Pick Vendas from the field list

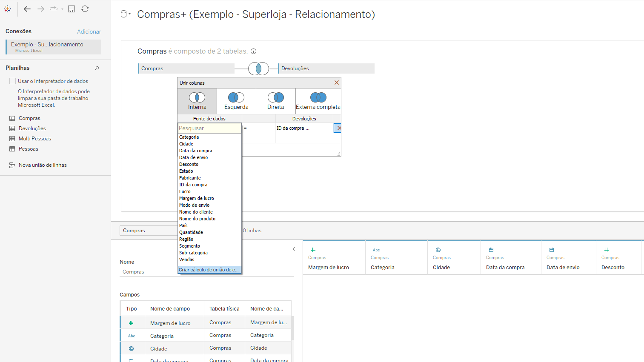point(186,259)
